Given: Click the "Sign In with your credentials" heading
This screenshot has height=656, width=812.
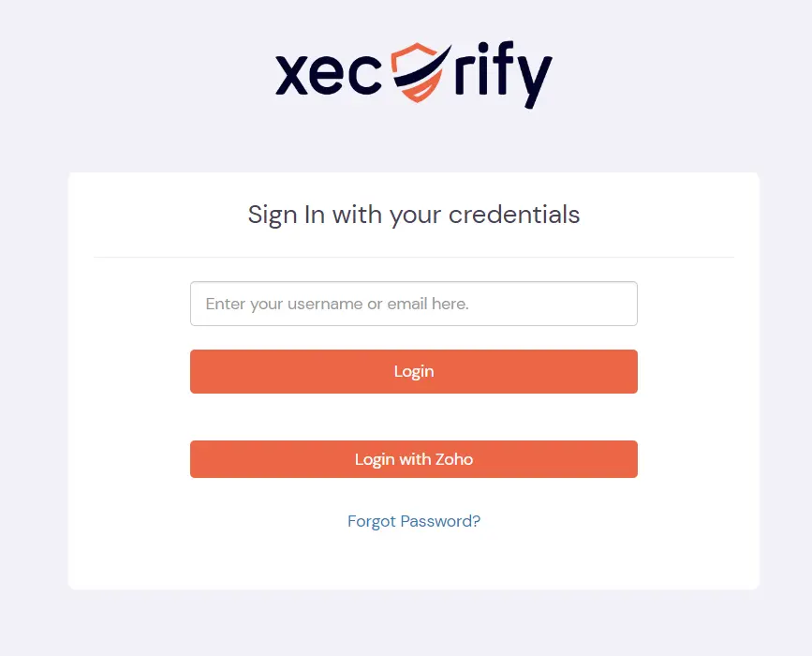Looking at the screenshot, I should click(x=414, y=215).
